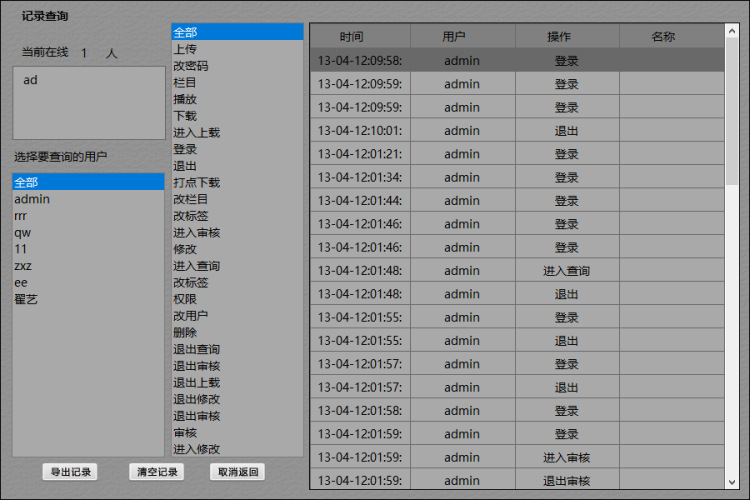Click online user ad in the 当前在线 box
This screenshot has width=750, height=500.
coord(30,80)
